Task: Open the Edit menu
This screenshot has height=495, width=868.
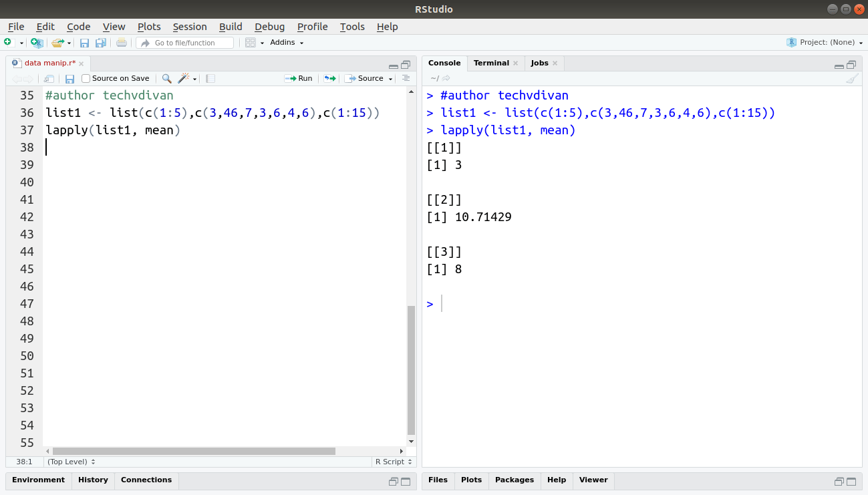Action: 45,27
